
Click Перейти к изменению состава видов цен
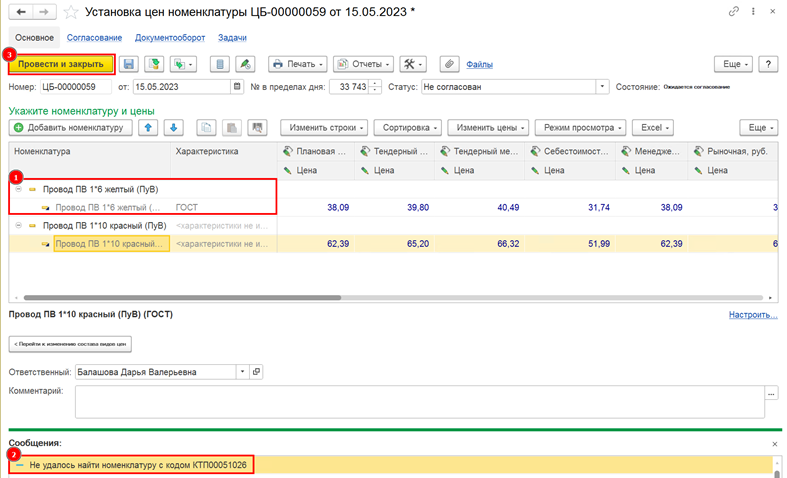tap(70, 344)
